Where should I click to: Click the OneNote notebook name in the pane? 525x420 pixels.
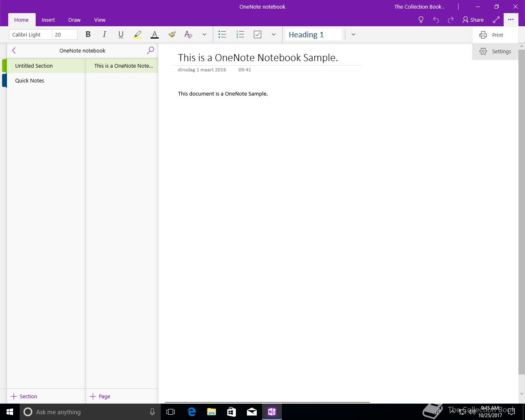click(82, 50)
